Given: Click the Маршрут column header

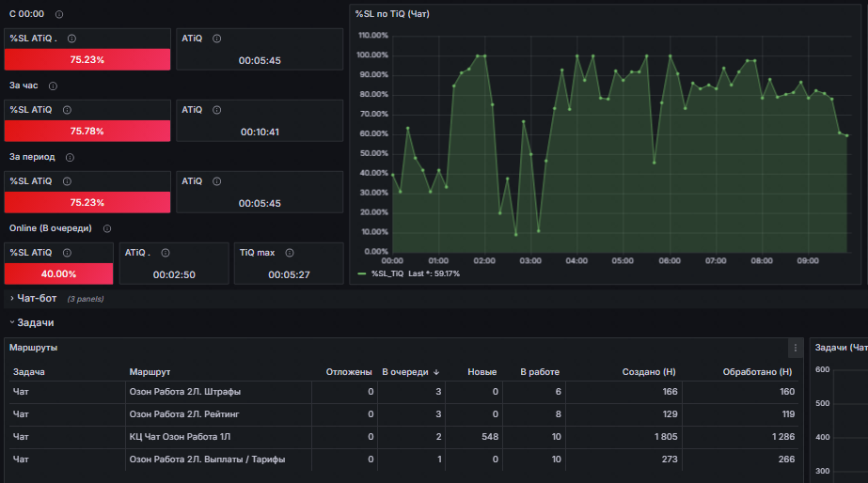Looking at the screenshot, I should click(x=150, y=372).
